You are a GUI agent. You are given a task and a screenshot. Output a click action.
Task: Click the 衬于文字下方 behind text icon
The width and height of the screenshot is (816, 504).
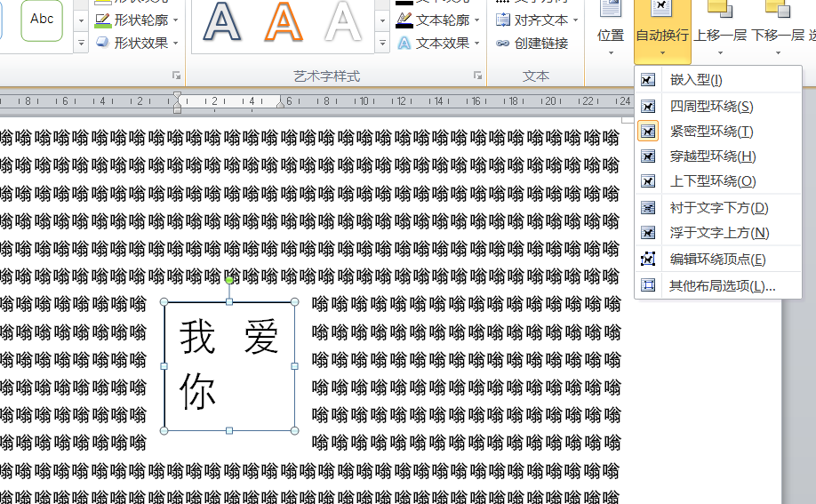pos(648,208)
